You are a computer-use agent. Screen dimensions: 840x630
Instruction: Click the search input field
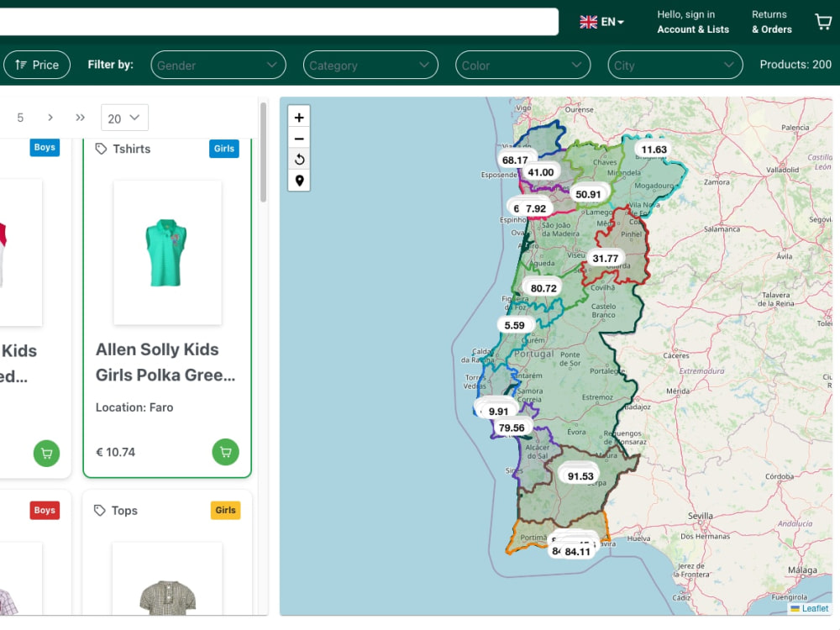pyautogui.click(x=279, y=22)
